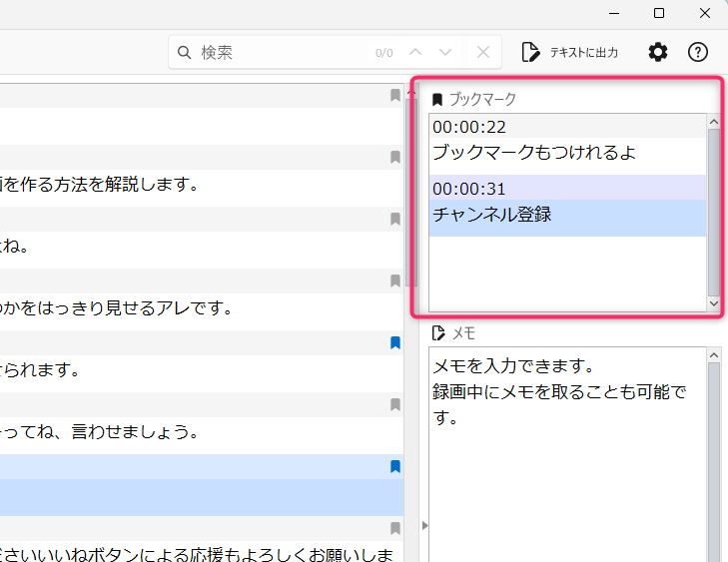Jump to the next search result with the down arrow

445,52
